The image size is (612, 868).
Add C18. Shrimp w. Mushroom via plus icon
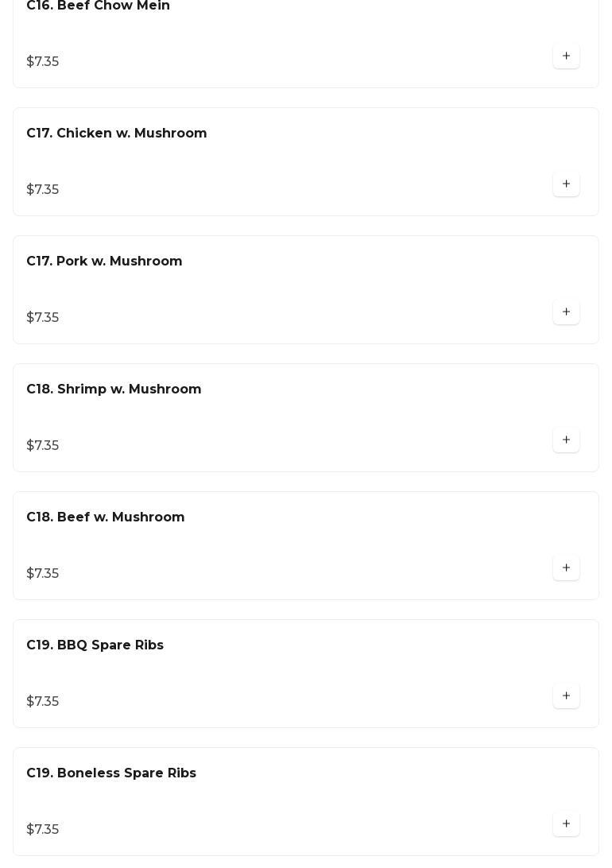[566, 440]
